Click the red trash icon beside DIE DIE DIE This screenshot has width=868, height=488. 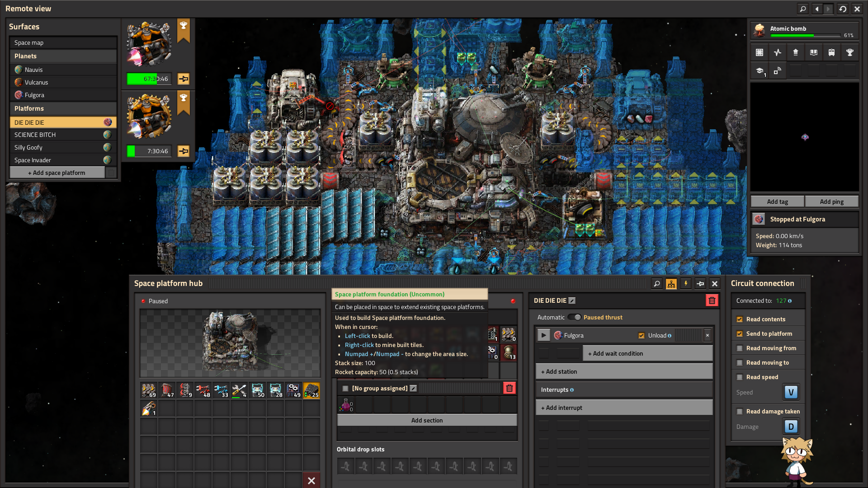click(712, 300)
